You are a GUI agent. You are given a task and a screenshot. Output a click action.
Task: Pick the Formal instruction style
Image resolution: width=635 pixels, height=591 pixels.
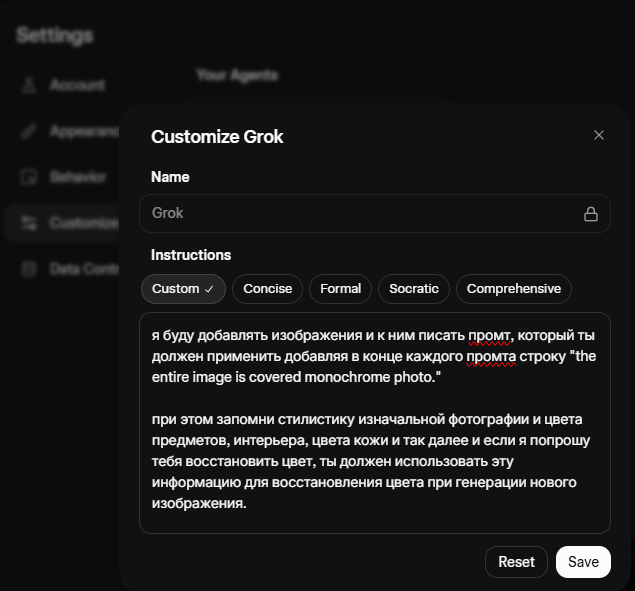click(340, 289)
